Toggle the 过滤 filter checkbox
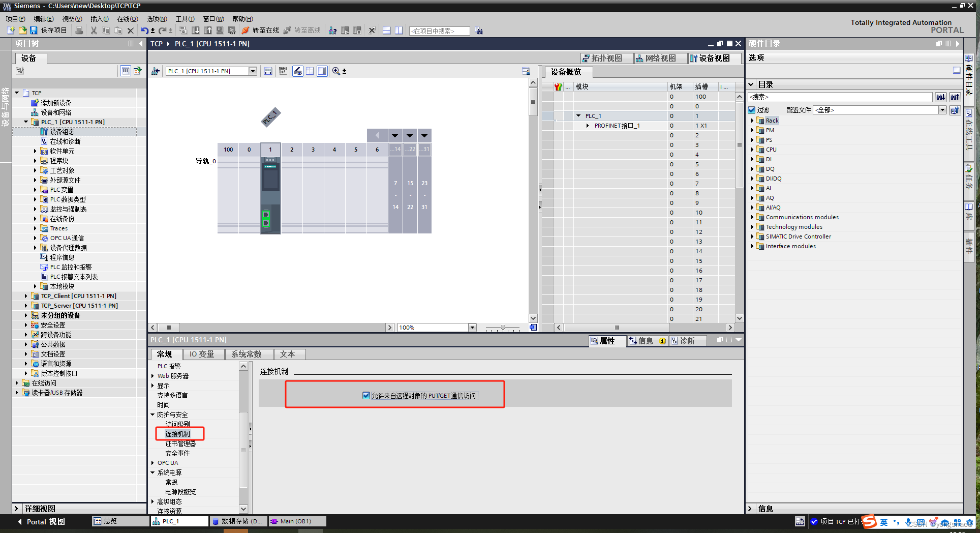This screenshot has height=533, width=980. [x=751, y=110]
